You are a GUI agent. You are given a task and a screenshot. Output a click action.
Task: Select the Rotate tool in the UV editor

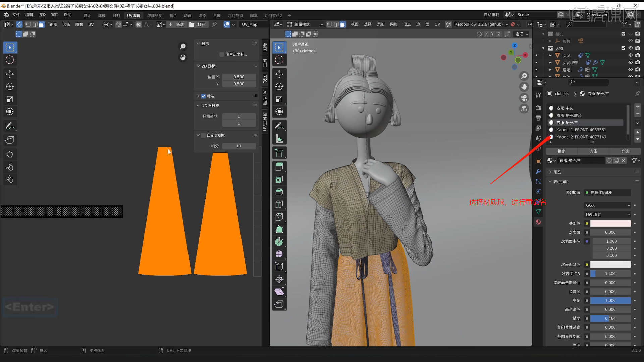[10, 86]
